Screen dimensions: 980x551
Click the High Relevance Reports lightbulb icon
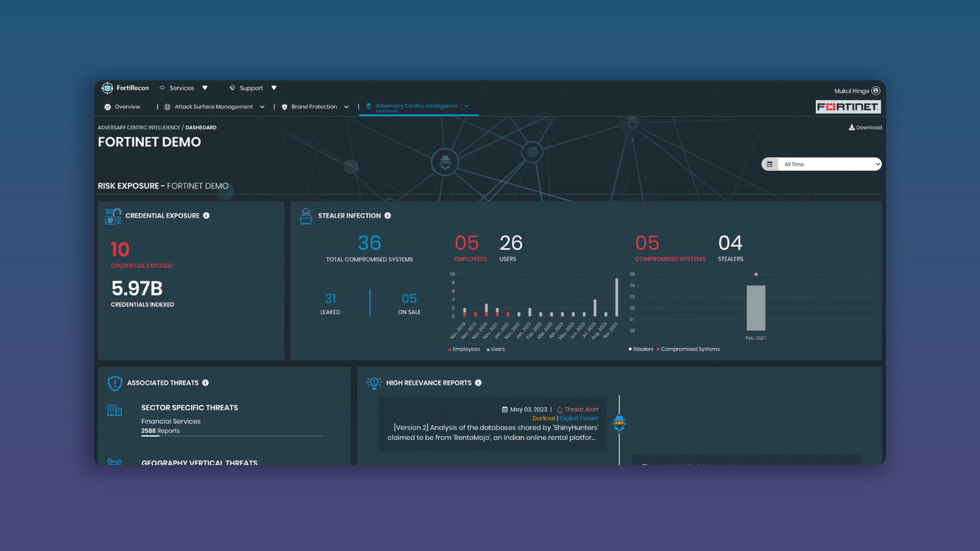coord(374,383)
